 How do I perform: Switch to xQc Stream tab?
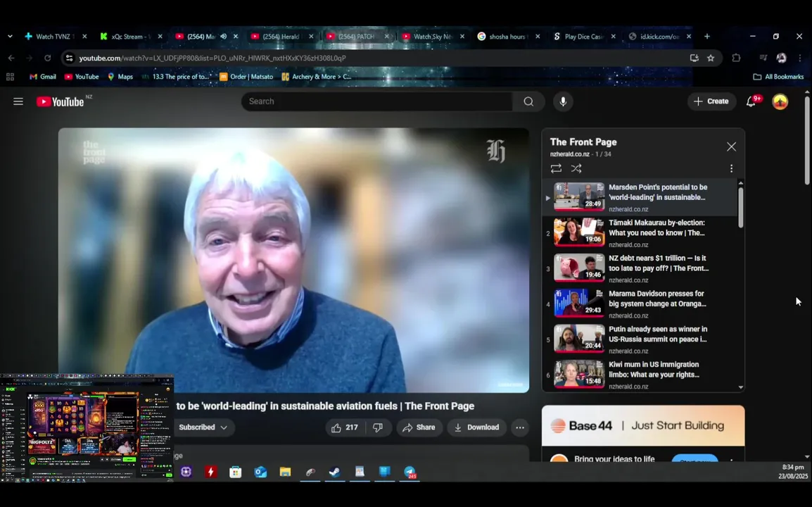point(131,37)
